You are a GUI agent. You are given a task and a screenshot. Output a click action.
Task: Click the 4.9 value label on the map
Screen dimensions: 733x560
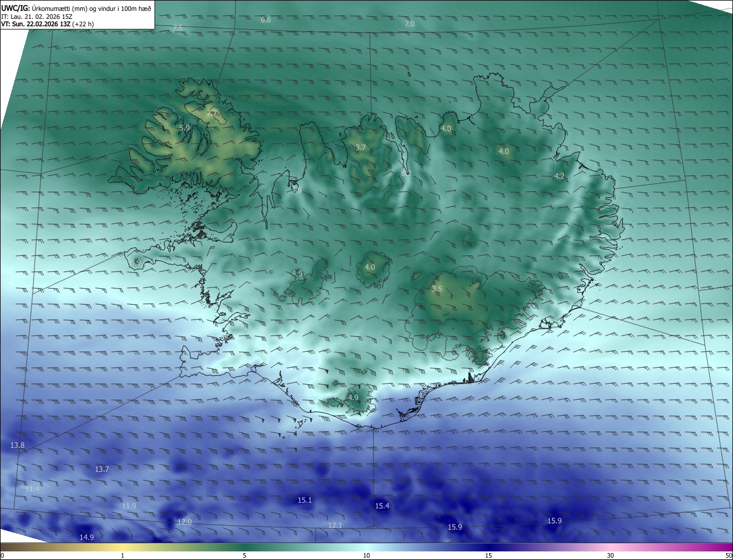[x=353, y=397]
